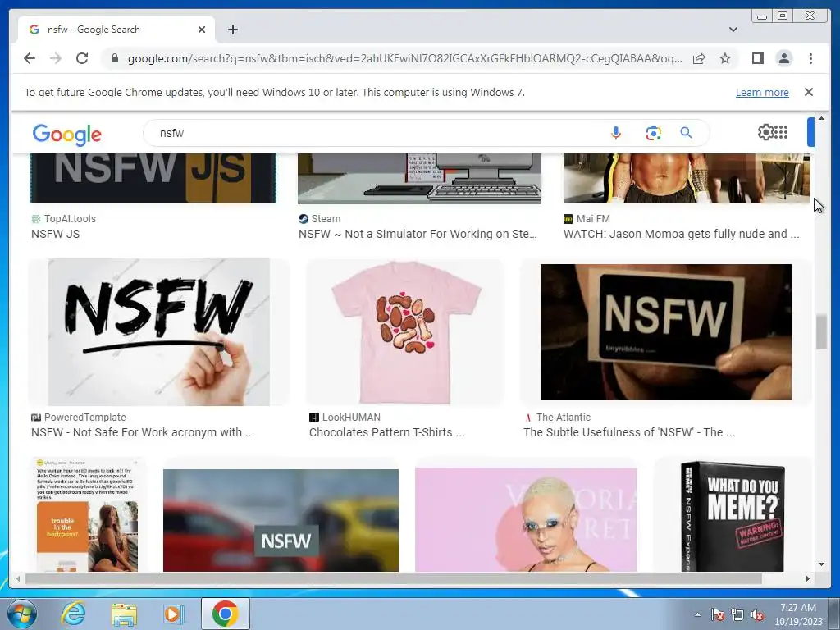Open the volume tray icon

(757, 614)
